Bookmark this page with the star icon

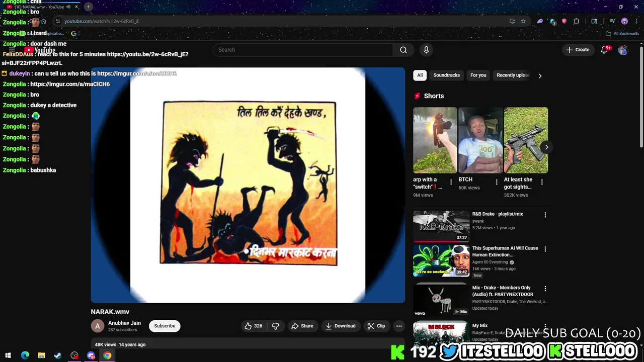point(523,21)
